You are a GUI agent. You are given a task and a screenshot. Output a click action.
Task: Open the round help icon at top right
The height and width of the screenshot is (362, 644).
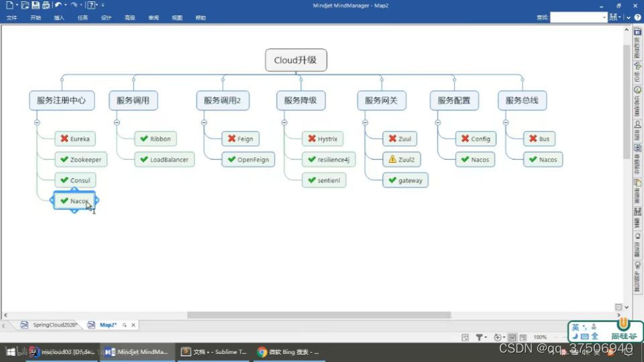pos(637,17)
